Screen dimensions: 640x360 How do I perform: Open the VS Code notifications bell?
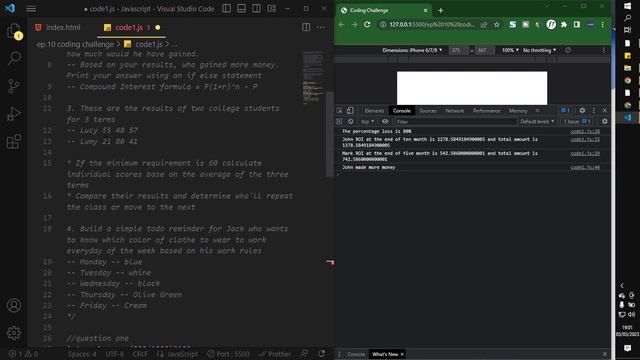[322, 354]
